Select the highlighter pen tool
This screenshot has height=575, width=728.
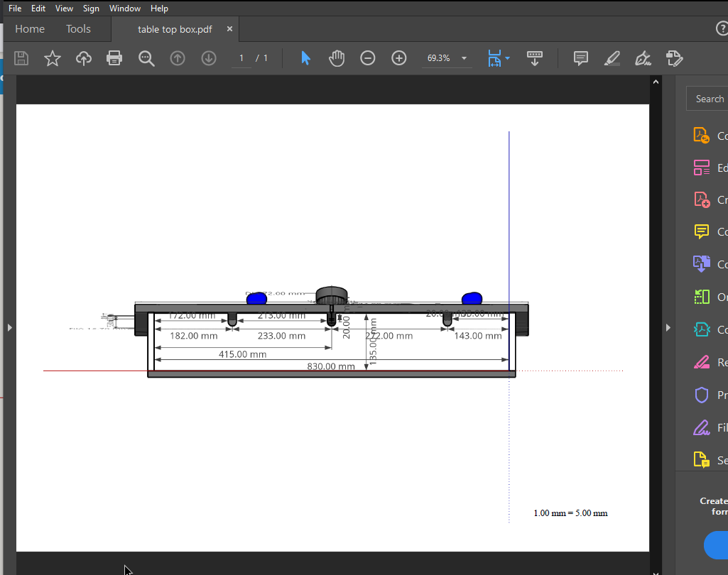[612, 58]
